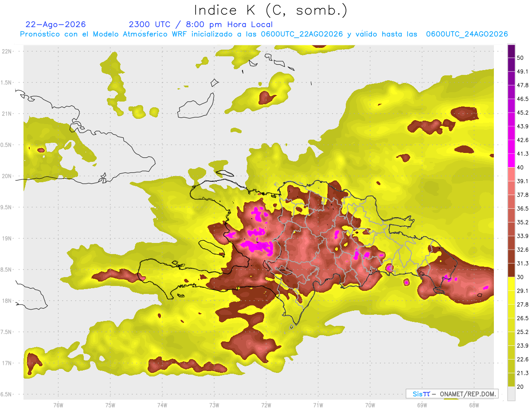Image resolution: width=532 pixels, height=411 pixels.
Task: Click the "0600UTC_22AGO2026" initialization time text
Action: point(302,34)
